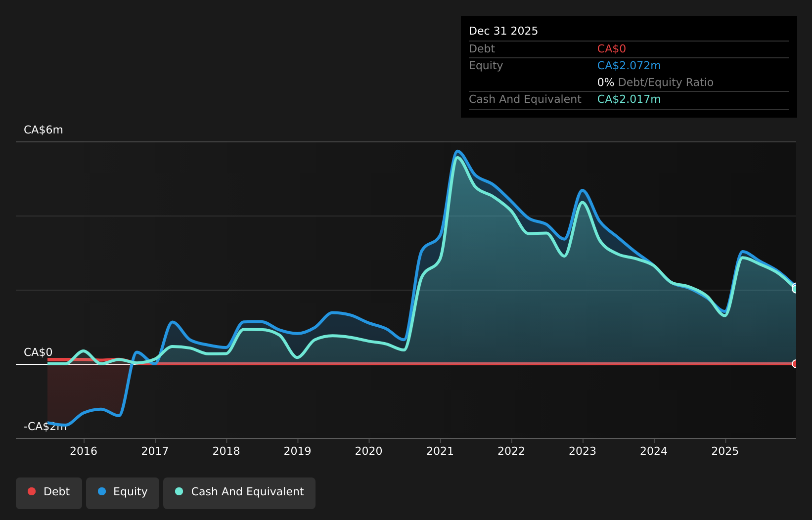812x520 pixels.
Task: Click the 2016 x-axis label
Action: click(x=84, y=451)
